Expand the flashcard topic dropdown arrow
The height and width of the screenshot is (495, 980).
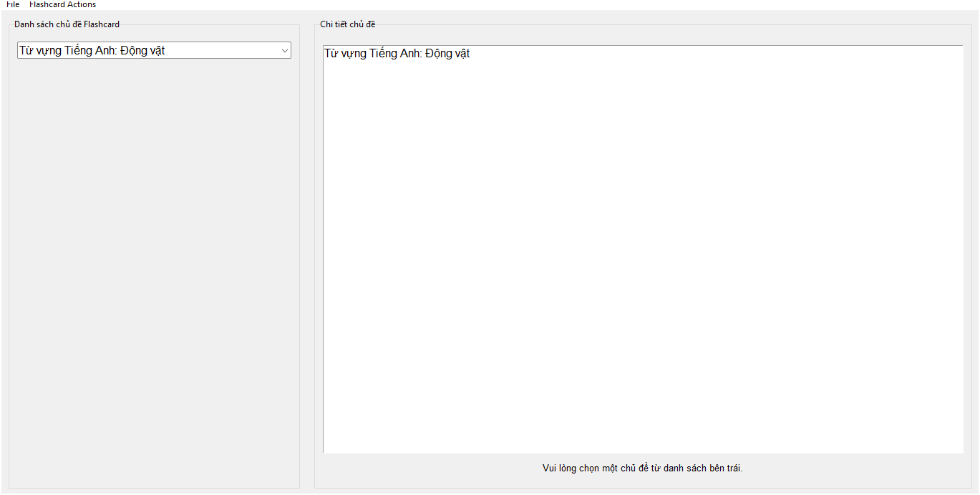click(x=284, y=50)
